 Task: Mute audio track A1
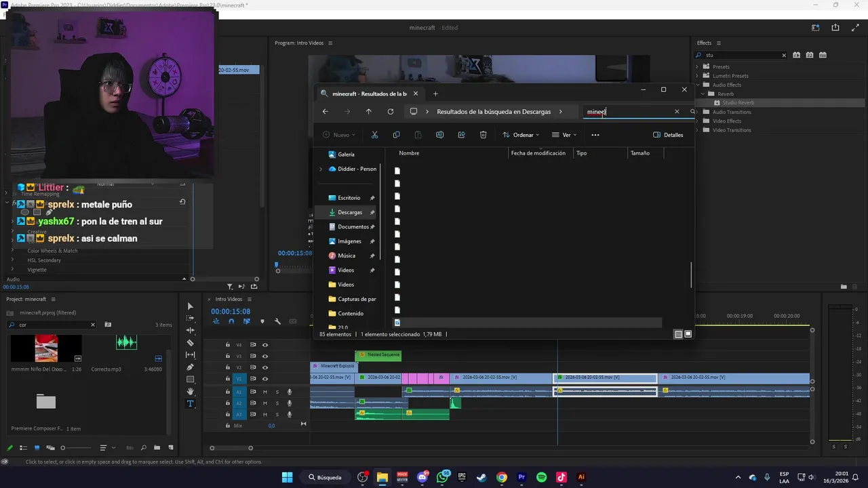tap(265, 392)
